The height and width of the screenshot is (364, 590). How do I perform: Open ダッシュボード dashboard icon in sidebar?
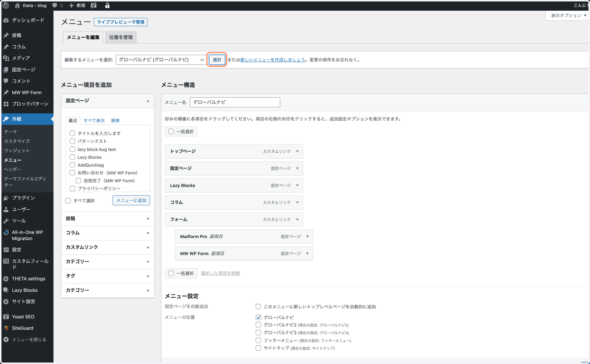(6, 20)
